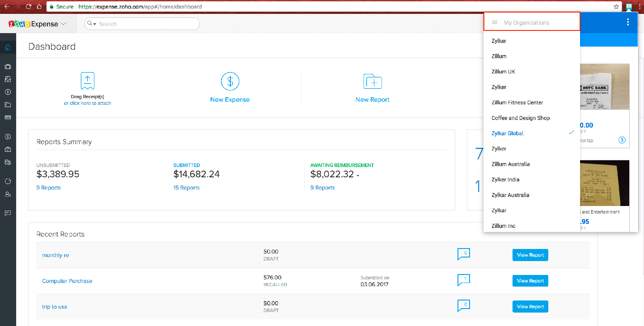Expand the Awaiting Reimbursement amount dropdown arrow
The image size is (644, 326).
point(358,176)
